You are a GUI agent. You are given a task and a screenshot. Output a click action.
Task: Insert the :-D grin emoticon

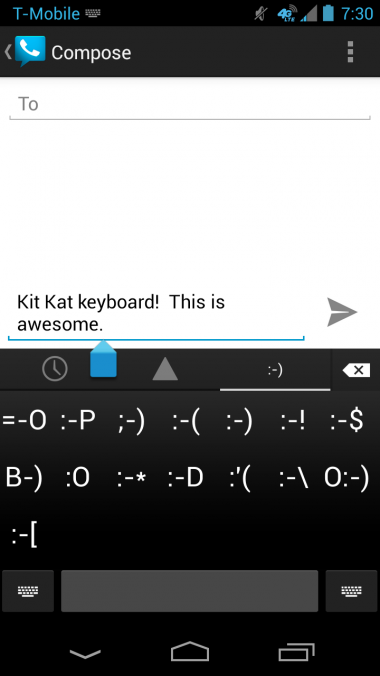(x=185, y=478)
